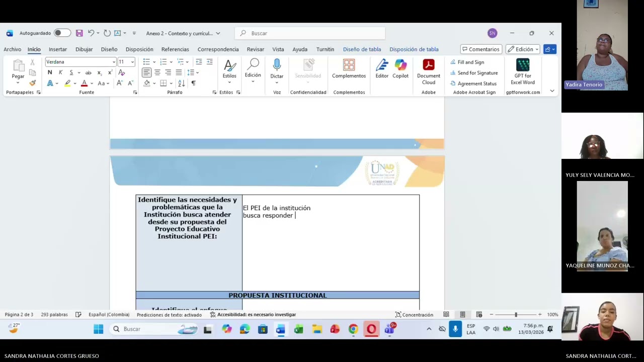Click the Save icon in title bar
Viewport: 644px width, 362px height.
(79, 33)
